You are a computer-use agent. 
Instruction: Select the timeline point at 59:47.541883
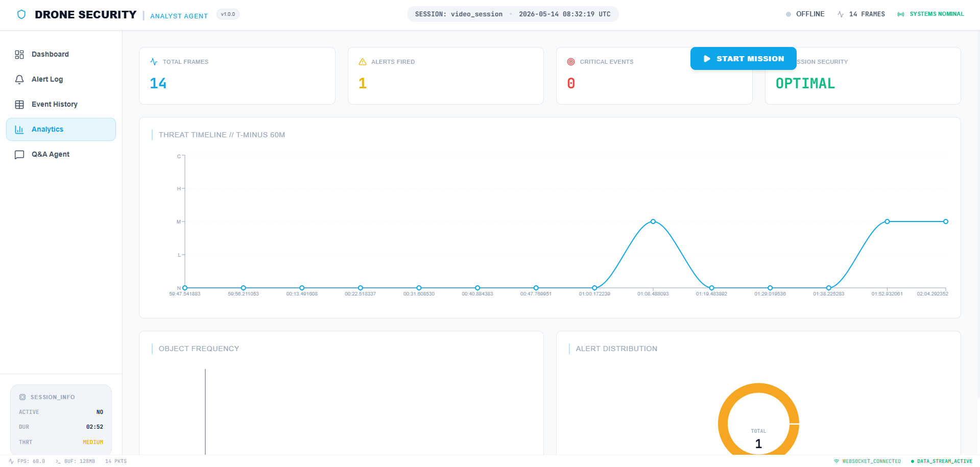tap(185, 288)
